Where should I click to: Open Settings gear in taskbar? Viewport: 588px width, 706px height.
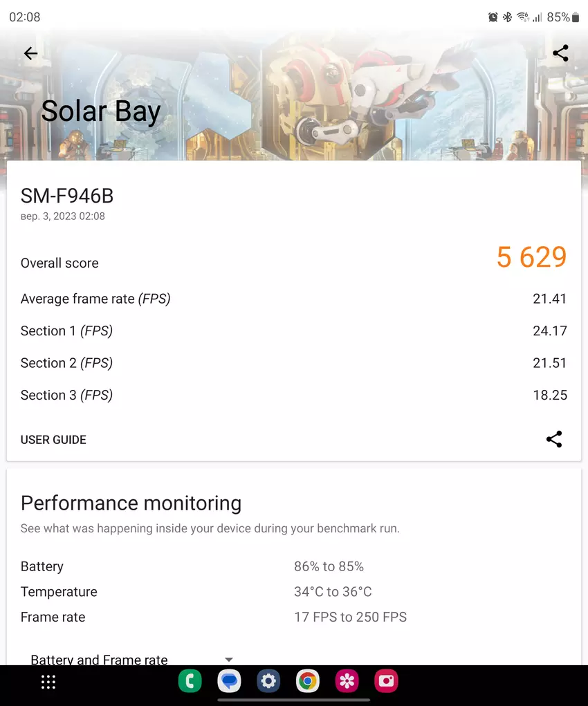[x=268, y=682]
